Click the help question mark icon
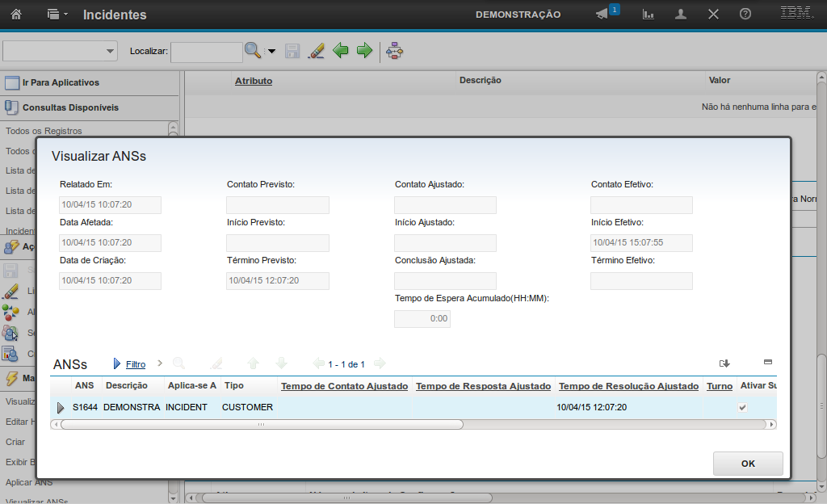Image resolution: width=827 pixels, height=504 pixels. pos(745,15)
